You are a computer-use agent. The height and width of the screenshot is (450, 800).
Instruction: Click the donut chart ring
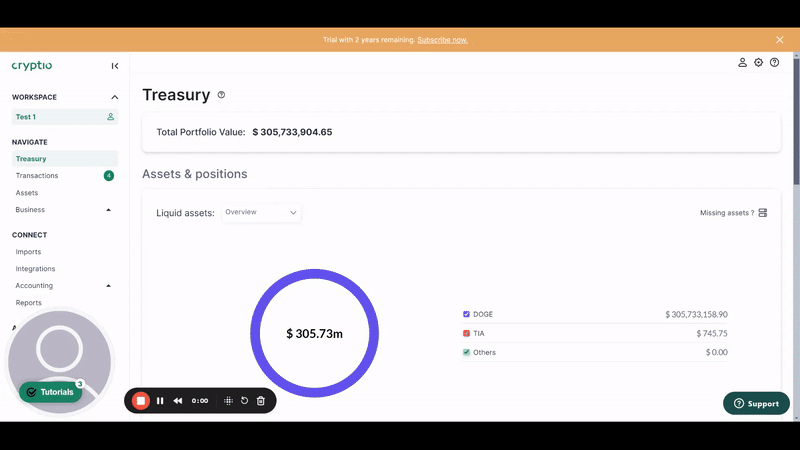[315, 274]
